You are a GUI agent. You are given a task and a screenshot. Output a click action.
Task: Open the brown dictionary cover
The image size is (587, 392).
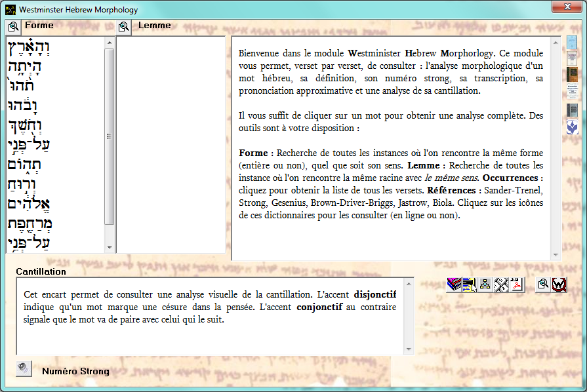click(x=572, y=75)
